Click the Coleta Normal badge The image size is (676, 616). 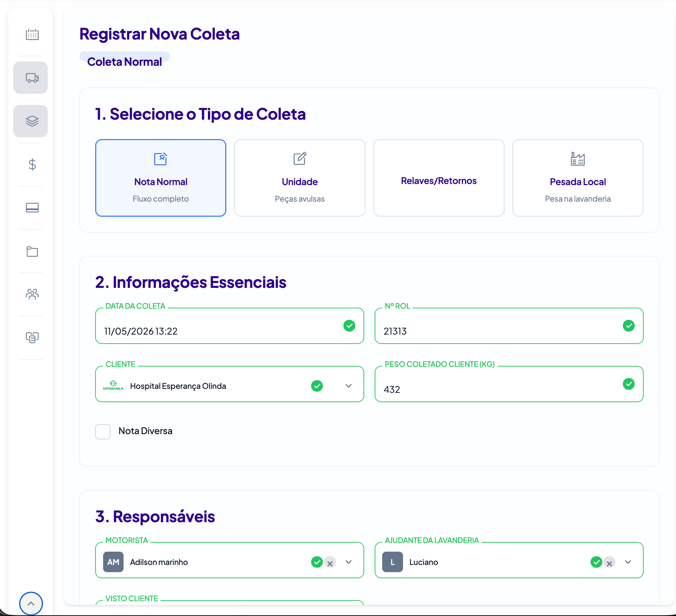tap(124, 61)
